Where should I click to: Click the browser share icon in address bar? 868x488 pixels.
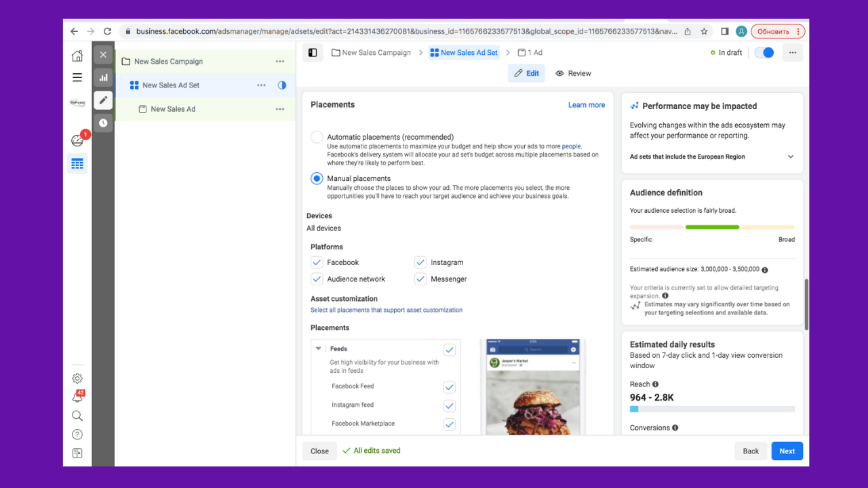pos(688,31)
